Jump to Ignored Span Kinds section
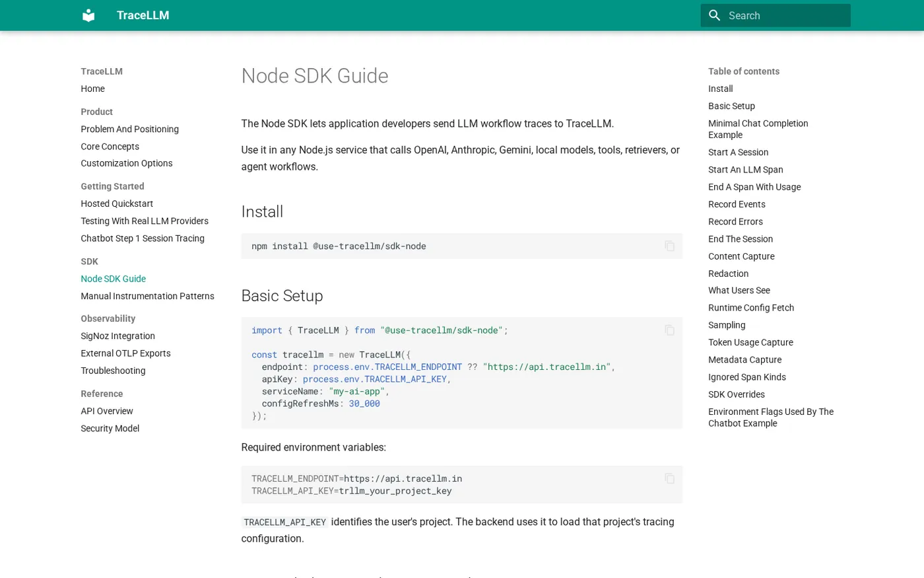 coord(746,377)
